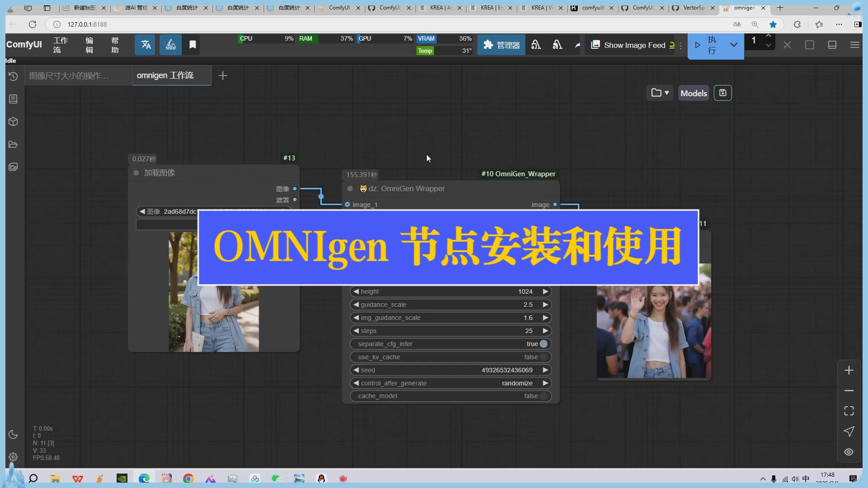Decrease the batch count with down arrow
Image resolution: width=868 pixels, height=488 pixels.
[769, 46]
